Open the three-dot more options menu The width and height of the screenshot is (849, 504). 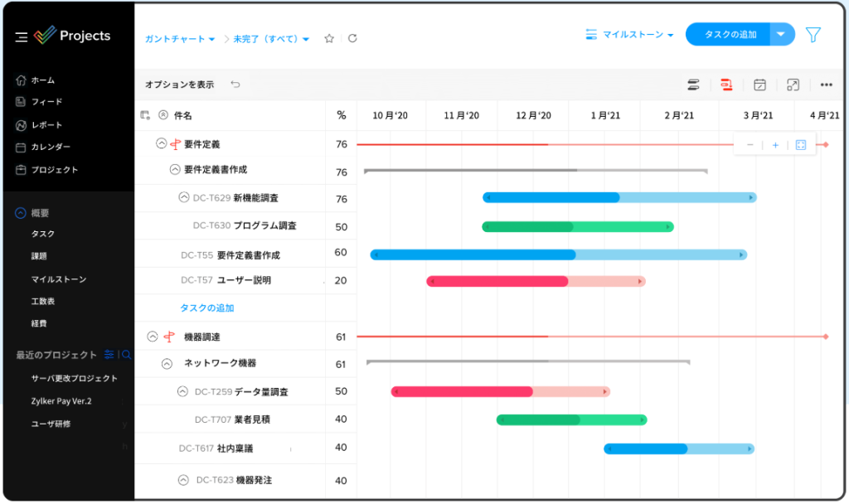[826, 85]
